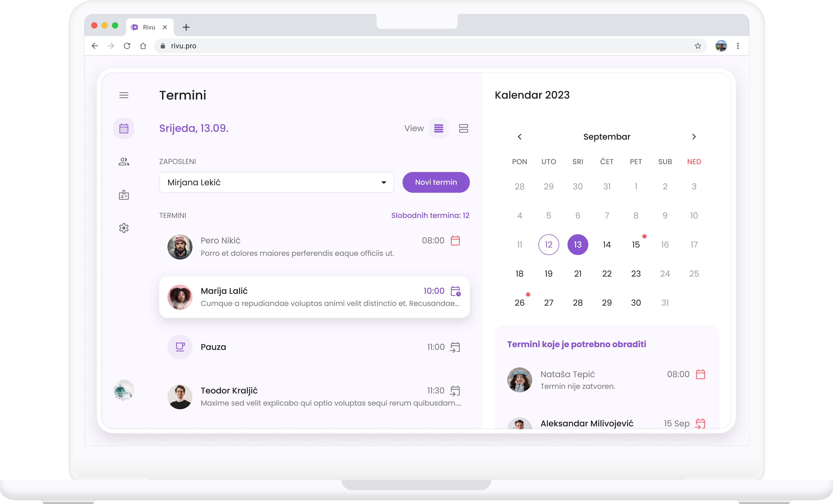The image size is (833, 504).
Task: Expand the Mirjana Lekić employee dropdown
Action: [383, 182]
